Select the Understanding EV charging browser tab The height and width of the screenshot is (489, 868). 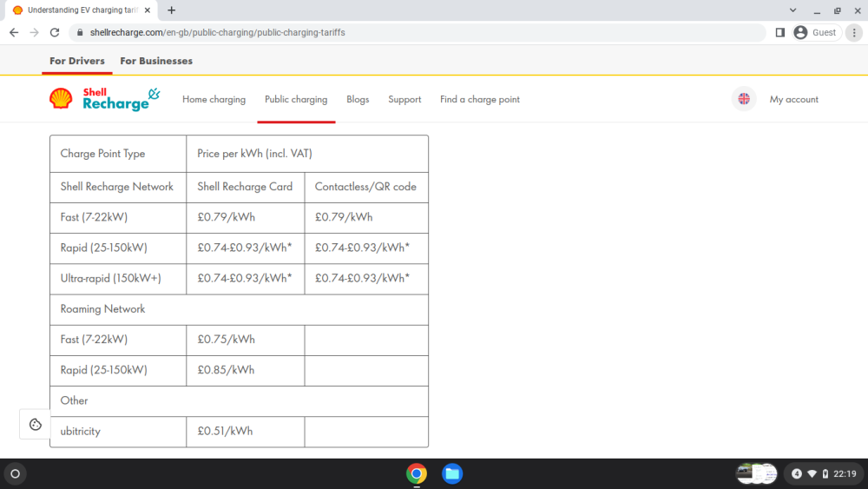82,10
